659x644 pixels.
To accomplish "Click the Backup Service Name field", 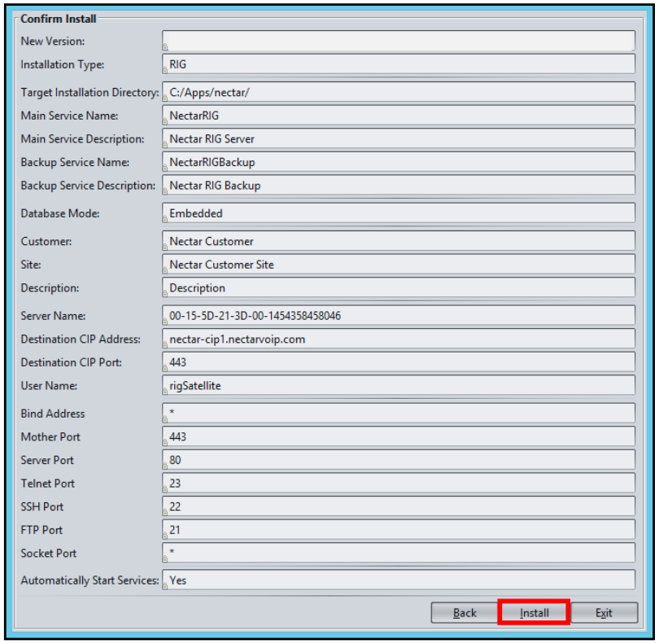I will (x=399, y=162).
